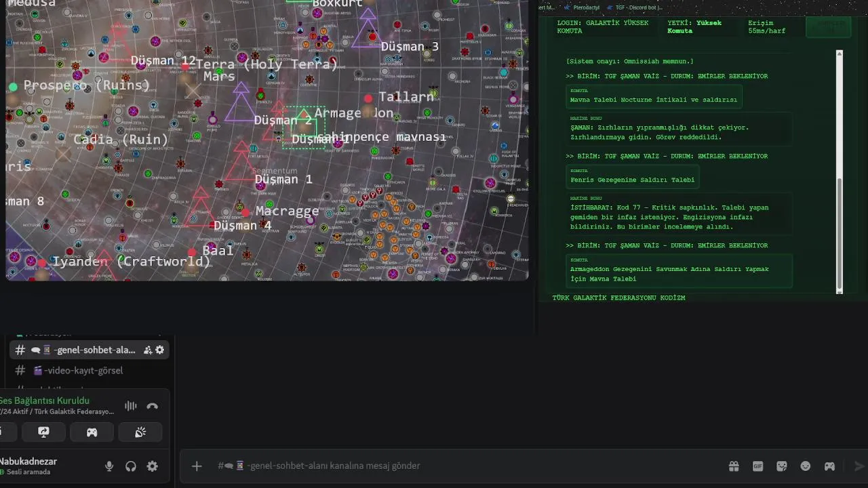Click the Macragge label on galaxy map
This screenshot has height=488, width=868.
coord(287,210)
